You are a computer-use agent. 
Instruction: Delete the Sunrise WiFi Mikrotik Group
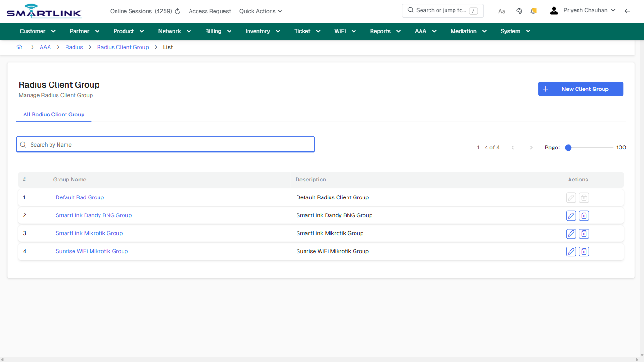tap(584, 251)
